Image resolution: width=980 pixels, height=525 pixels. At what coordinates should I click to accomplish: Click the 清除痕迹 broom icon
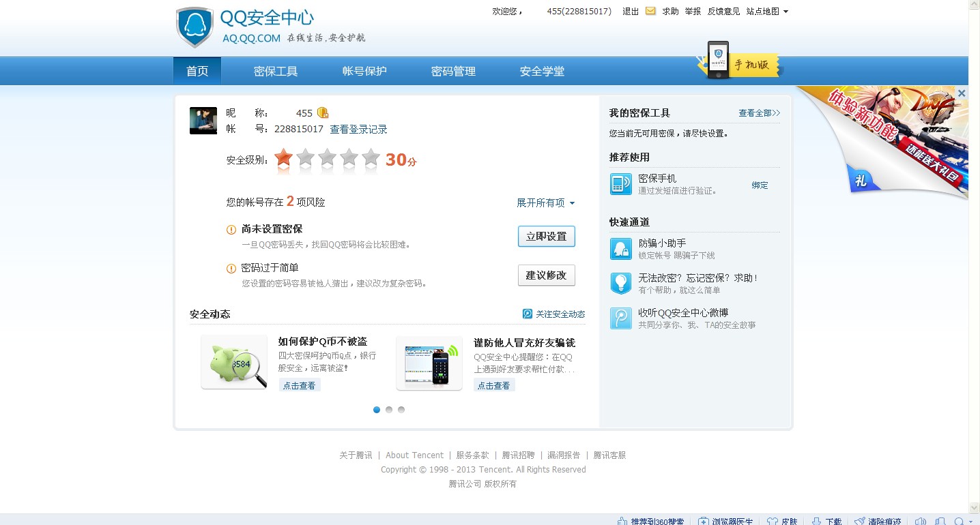[x=860, y=521]
